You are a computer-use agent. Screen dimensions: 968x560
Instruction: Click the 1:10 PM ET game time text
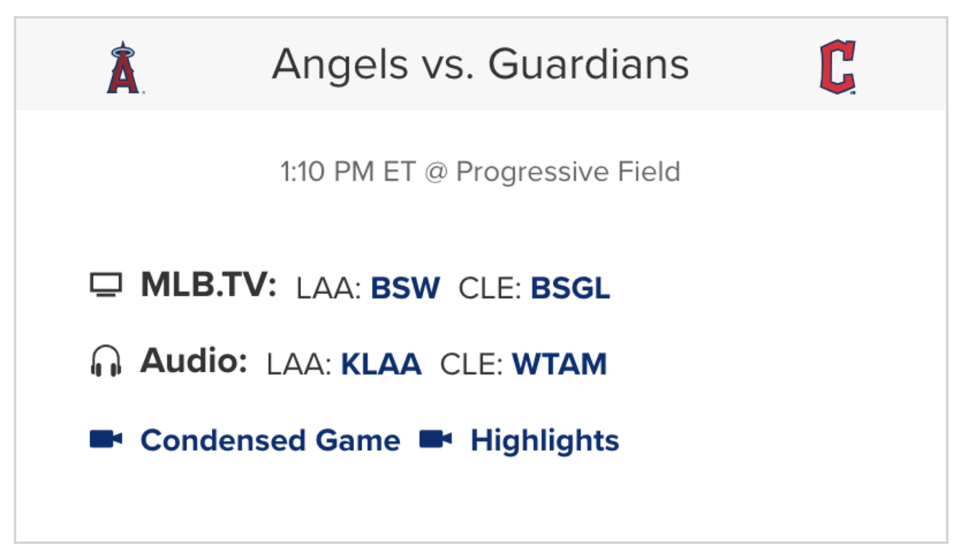click(x=349, y=171)
